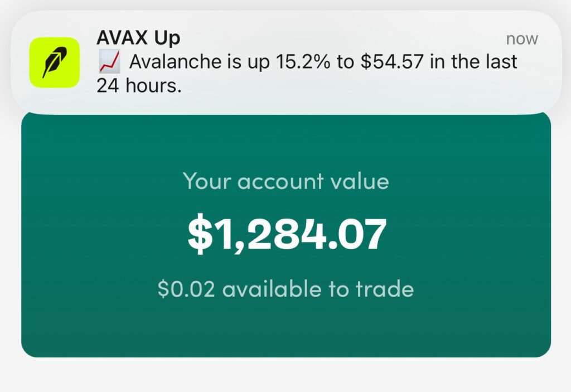Click the red chart emoji in notification
Image resolution: width=571 pixels, height=392 pixels.
tap(110, 62)
